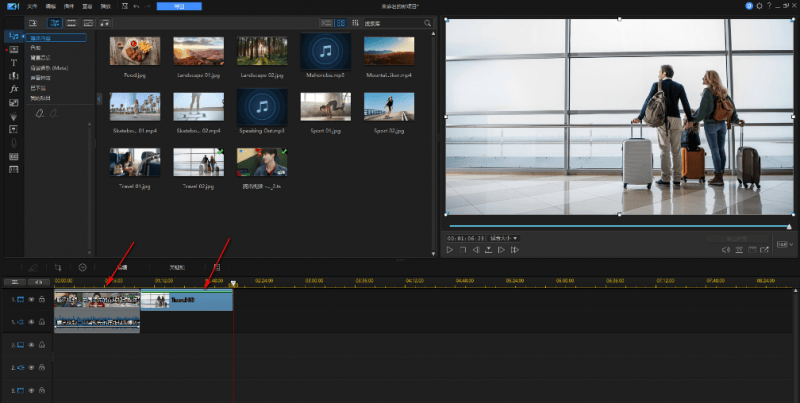Toggle lock on video track 2

coord(42,345)
